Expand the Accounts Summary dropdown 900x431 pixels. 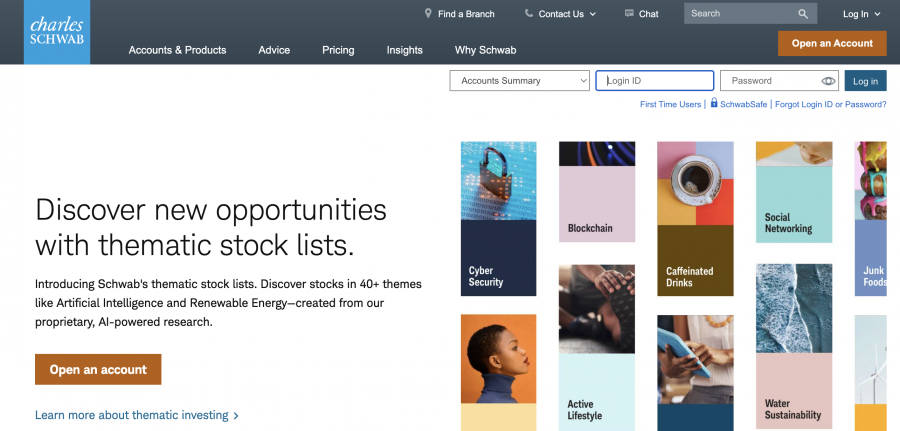coord(520,81)
